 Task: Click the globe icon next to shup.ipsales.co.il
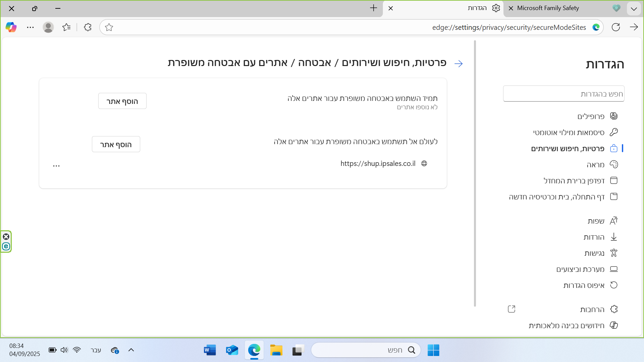[x=424, y=164]
